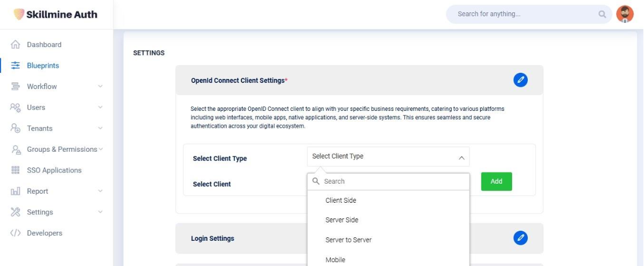Viewport: 644px width, 266px height.
Task: Choose Client Side from the dropdown list
Action: [340, 200]
